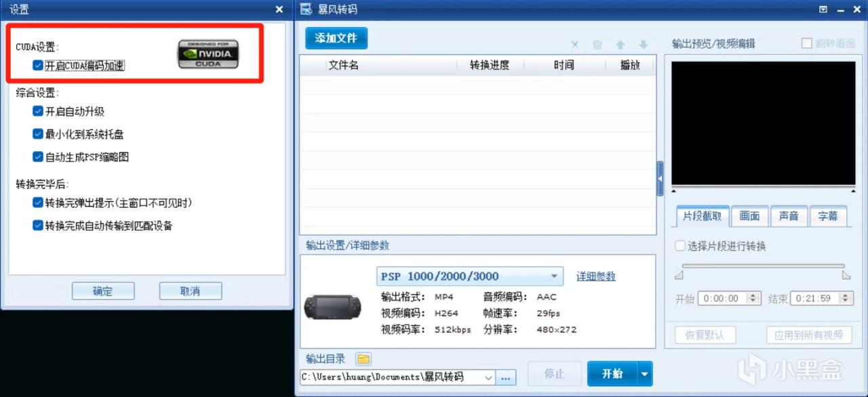Toggle 转换完弹出提示 checkbox
Image resolution: width=868 pixels, height=397 pixels.
click(38, 203)
